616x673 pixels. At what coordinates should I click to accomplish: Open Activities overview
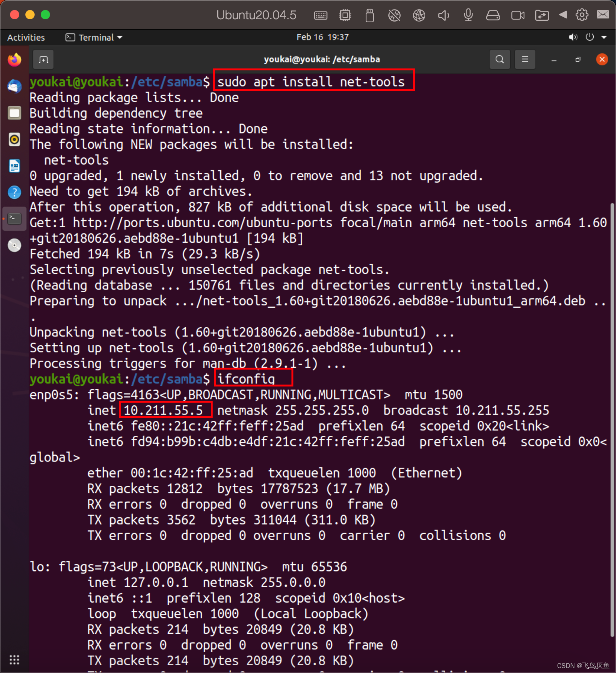click(26, 37)
